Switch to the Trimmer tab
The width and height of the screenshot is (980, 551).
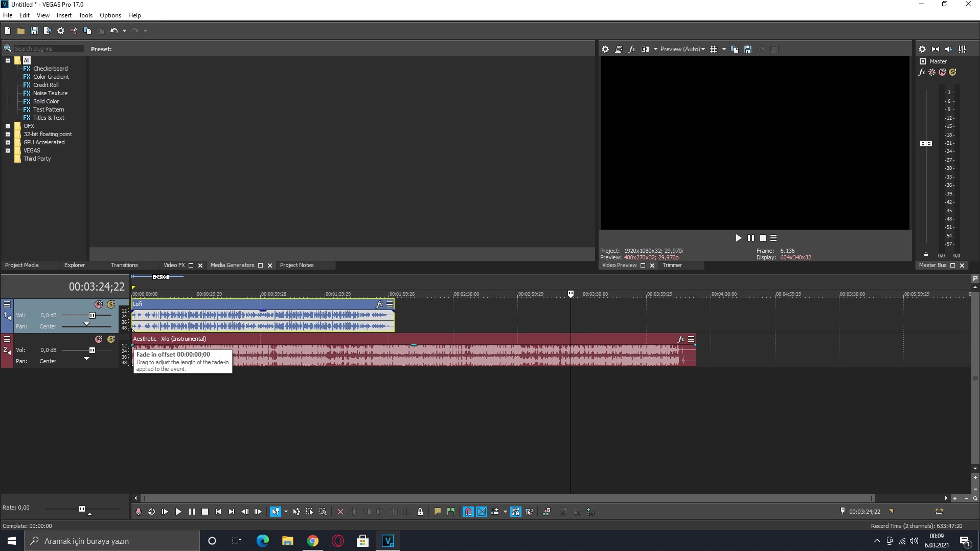672,265
